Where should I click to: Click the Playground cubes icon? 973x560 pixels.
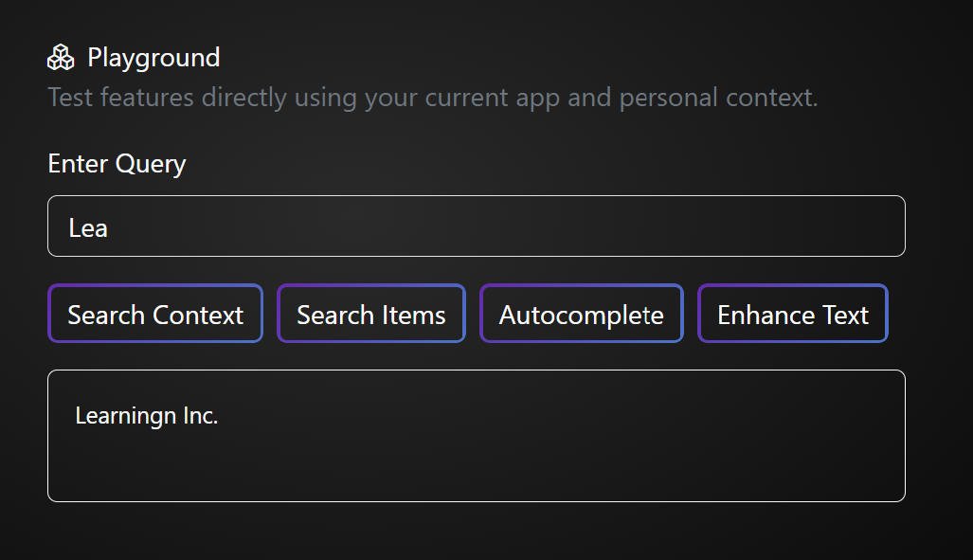pos(61,57)
